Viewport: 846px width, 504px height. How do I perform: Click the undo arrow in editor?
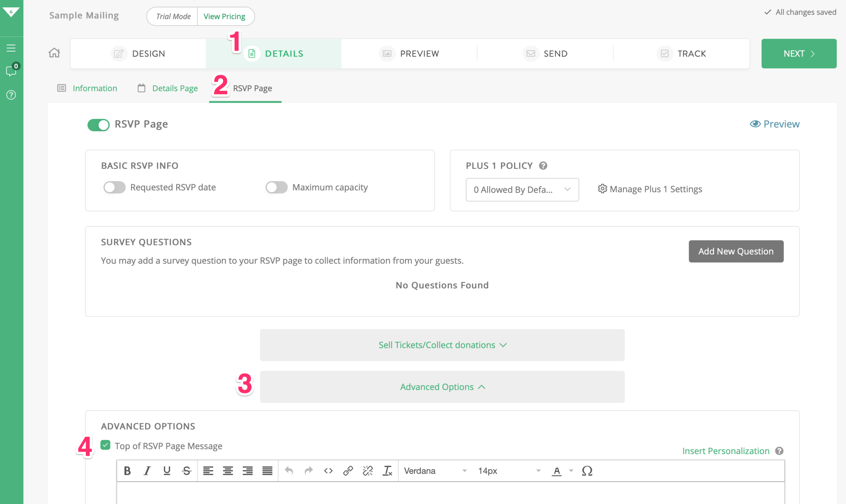(289, 471)
